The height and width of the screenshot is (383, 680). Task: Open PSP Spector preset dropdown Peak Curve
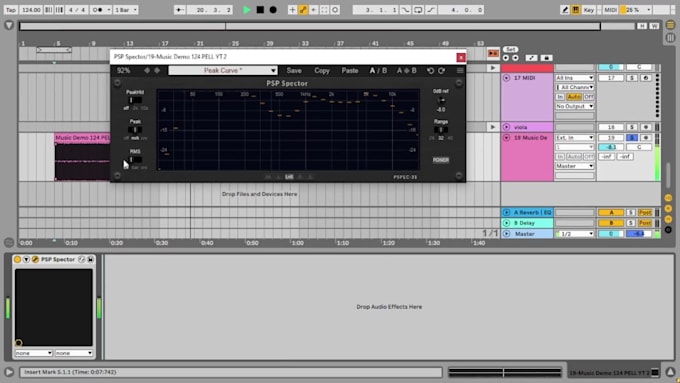(x=223, y=70)
